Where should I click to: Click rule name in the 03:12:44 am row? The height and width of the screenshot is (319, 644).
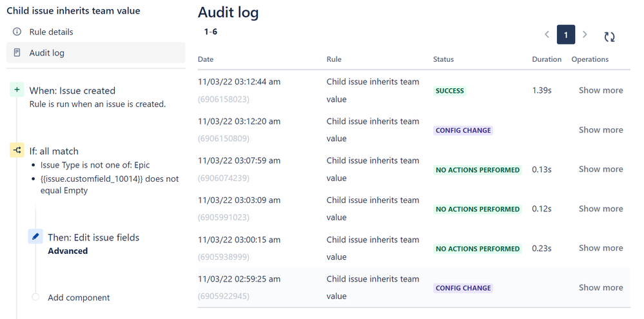click(x=373, y=90)
